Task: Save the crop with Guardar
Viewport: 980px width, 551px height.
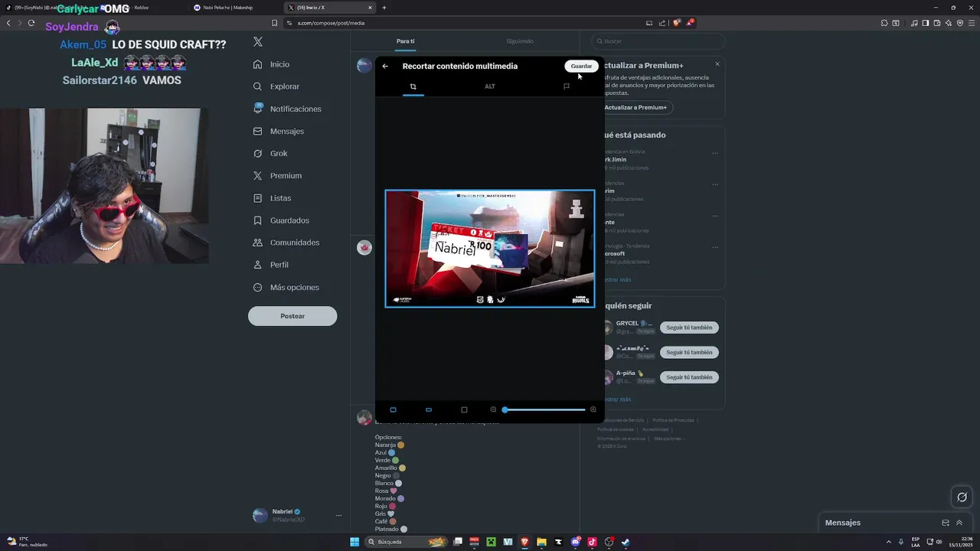Action: [x=581, y=67]
